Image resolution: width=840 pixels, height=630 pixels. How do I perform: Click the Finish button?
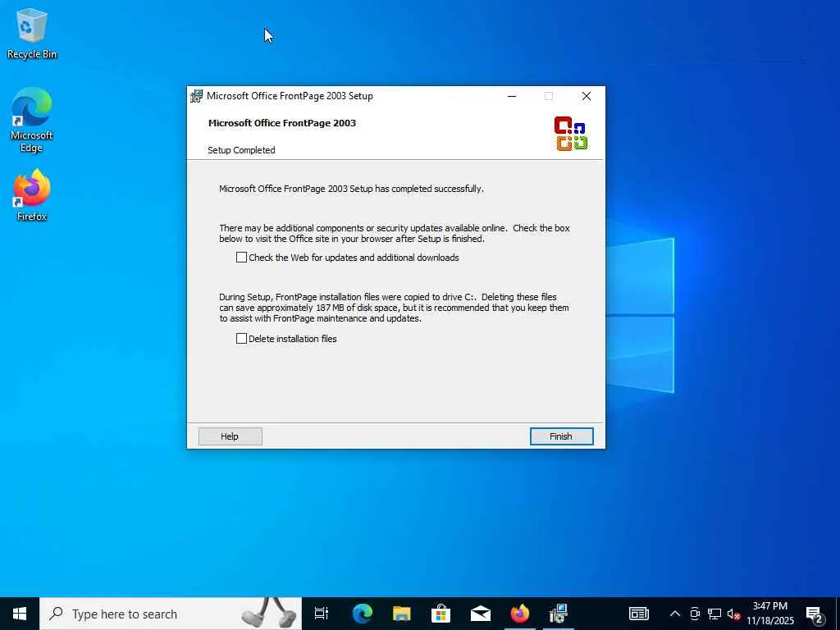pyautogui.click(x=561, y=436)
